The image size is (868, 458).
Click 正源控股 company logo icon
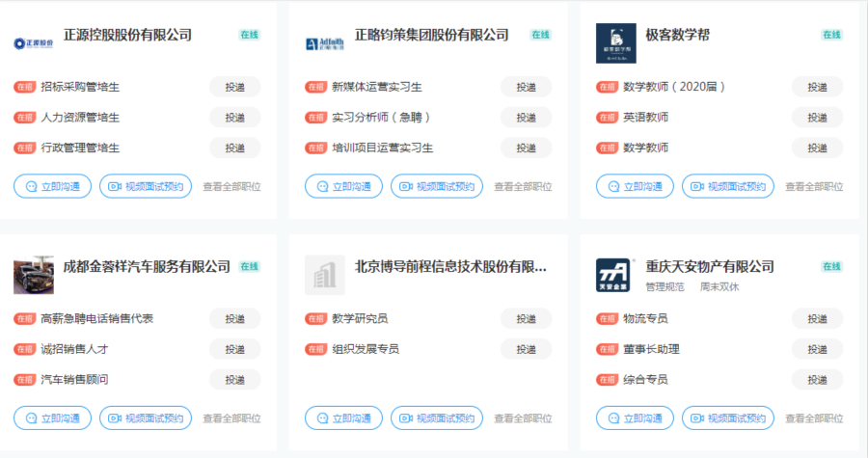coord(34,43)
